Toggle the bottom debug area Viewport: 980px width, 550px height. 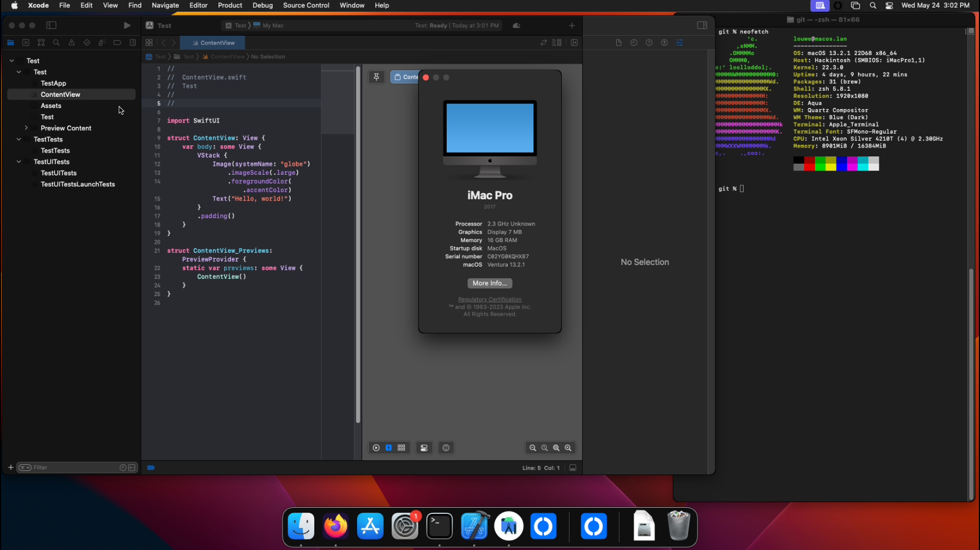(x=573, y=468)
